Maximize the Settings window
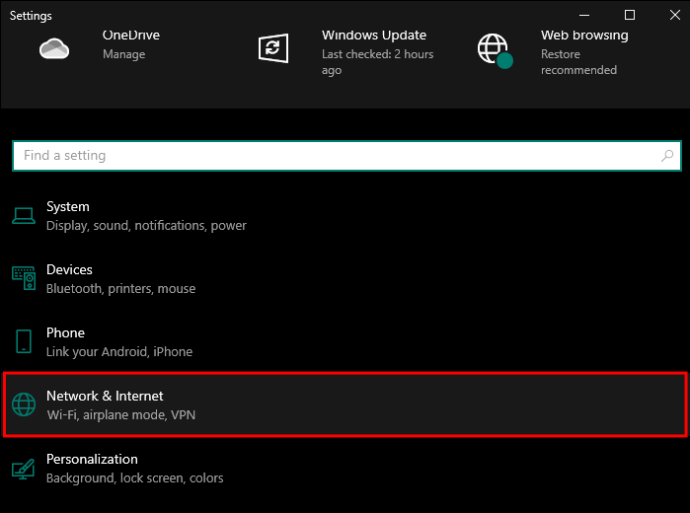Image resolution: width=690 pixels, height=513 pixels. tap(630, 15)
